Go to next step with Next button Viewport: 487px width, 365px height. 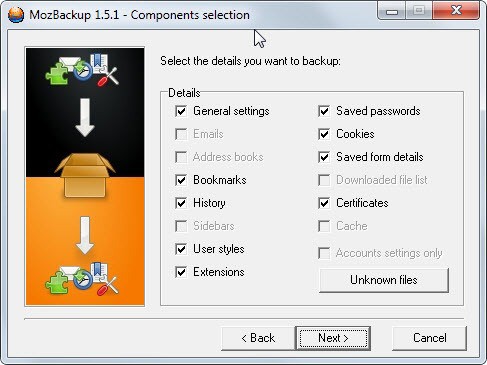pyautogui.click(x=333, y=338)
